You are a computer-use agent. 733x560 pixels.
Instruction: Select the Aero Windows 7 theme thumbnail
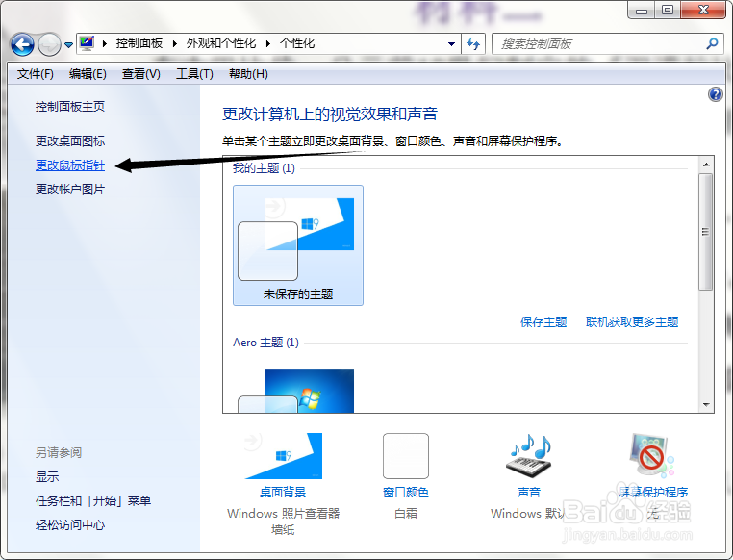coord(296,391)
